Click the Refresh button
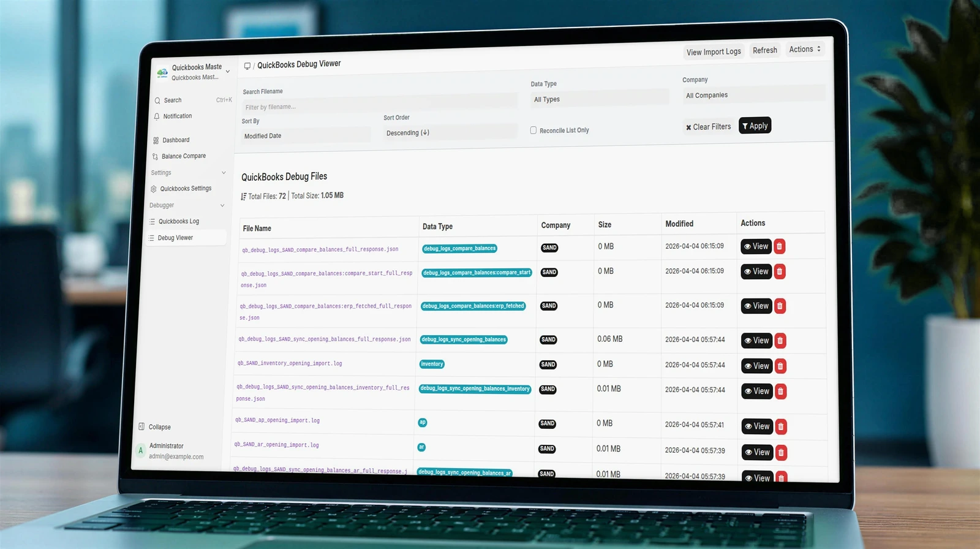980x549 pixels. click(x=765, y=50)
